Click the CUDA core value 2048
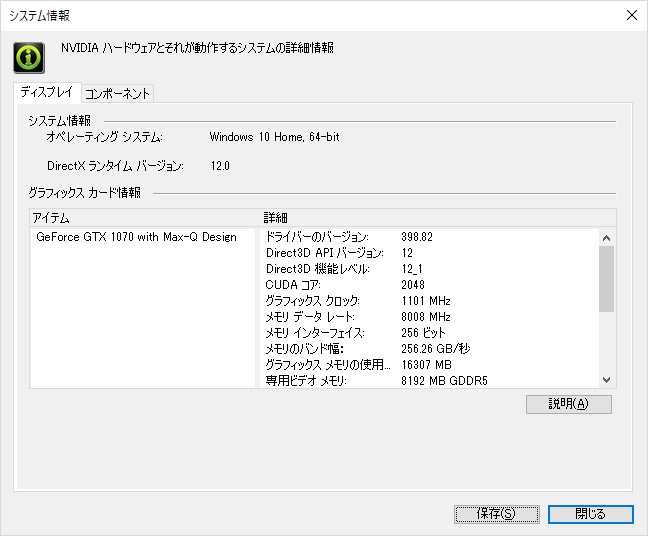This screenshot has width=648, height=536. pos(413,285)
